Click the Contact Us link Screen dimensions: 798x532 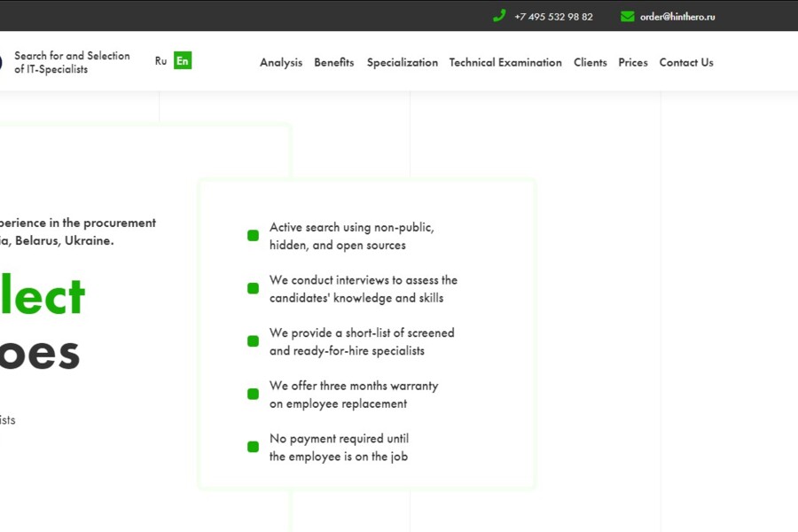click(686, 63)
